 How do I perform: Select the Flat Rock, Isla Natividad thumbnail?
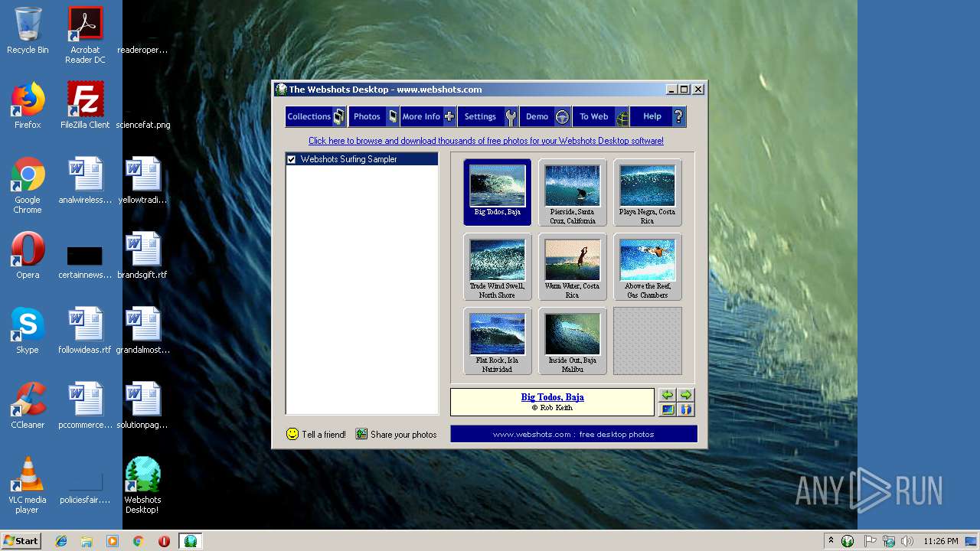pyautogui.click(x=497, y=341)
